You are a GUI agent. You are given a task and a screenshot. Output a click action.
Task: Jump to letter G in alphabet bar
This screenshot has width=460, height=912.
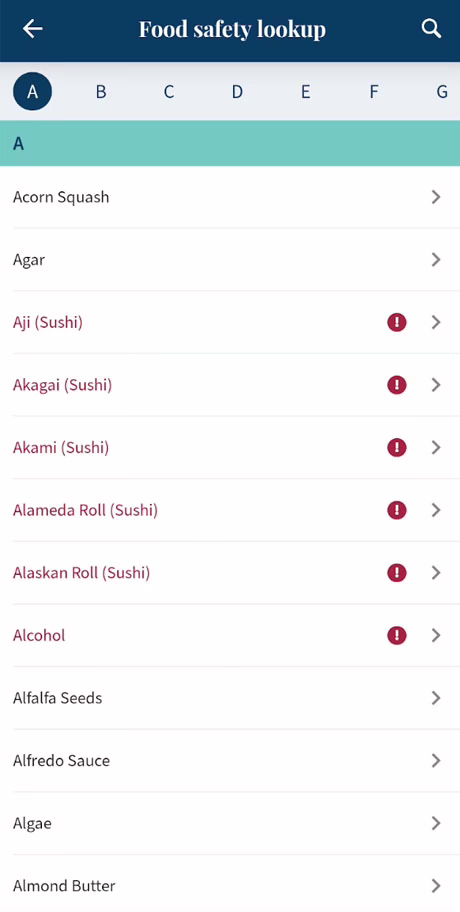442,92
